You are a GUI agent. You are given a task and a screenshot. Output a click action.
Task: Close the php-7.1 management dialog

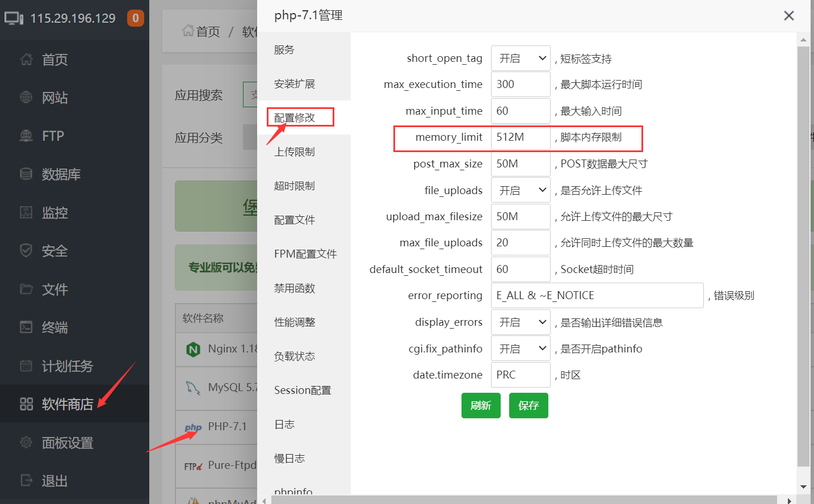click(788, 16)
